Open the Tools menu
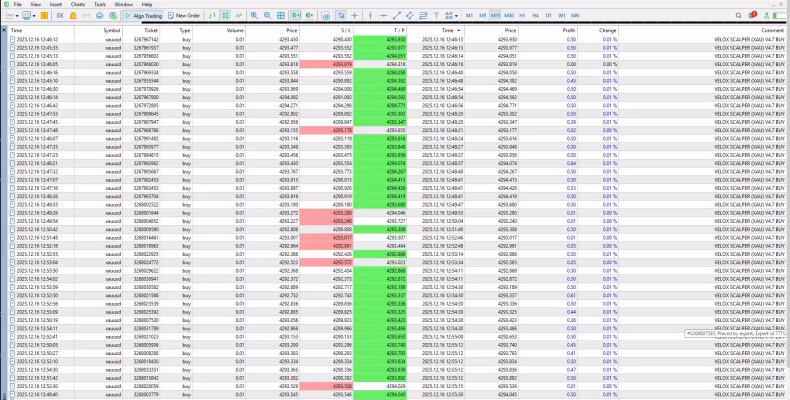This screenshot has height=400, width=790. pyautogui.click(x=100, y=4)
